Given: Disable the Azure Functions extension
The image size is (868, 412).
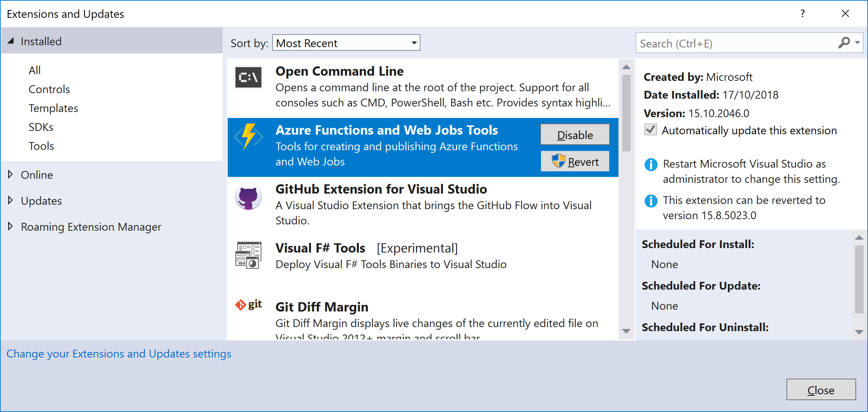Looking at the screenshot, I should [575, 135].
